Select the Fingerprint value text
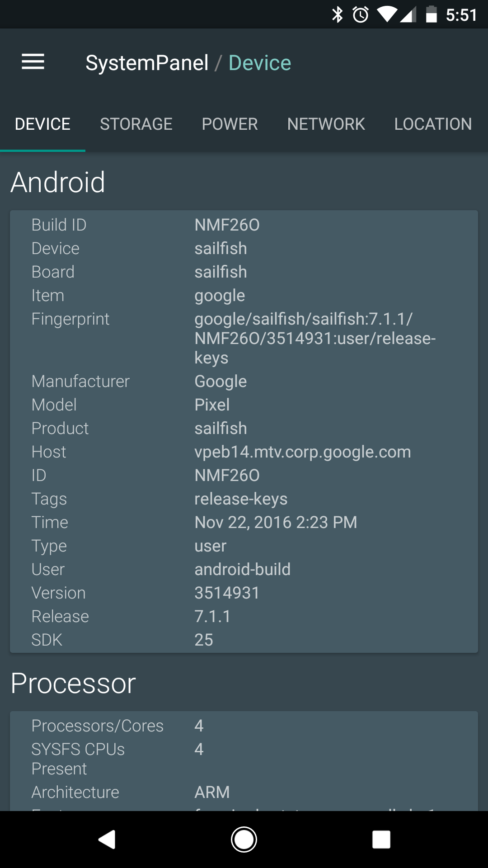Screen dimensions: 488x868 (315, 338)
